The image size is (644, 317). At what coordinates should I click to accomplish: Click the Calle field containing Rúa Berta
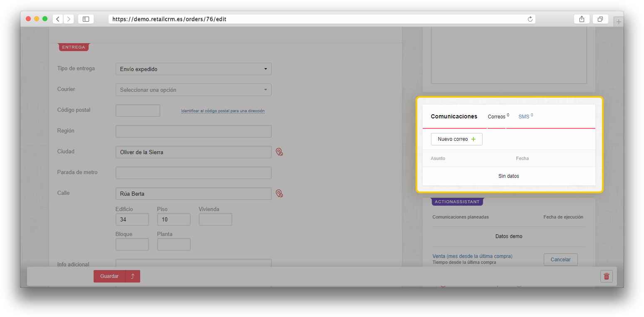point(193,194)
